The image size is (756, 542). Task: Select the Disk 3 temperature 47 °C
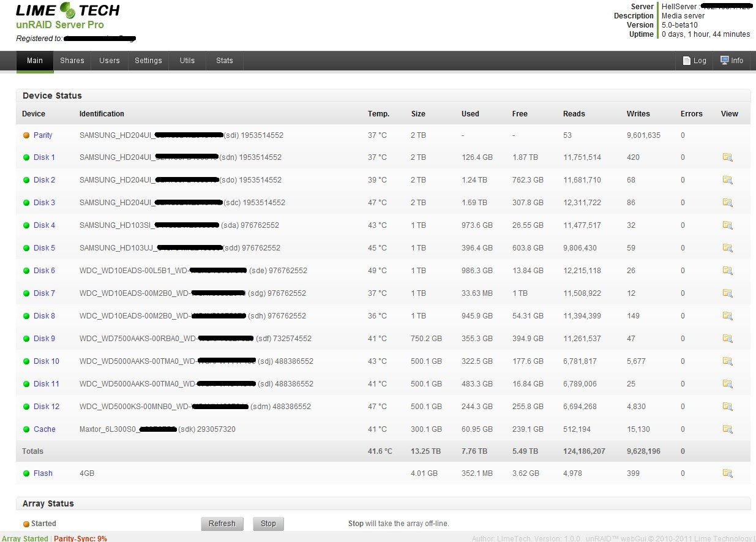point(377,203)
